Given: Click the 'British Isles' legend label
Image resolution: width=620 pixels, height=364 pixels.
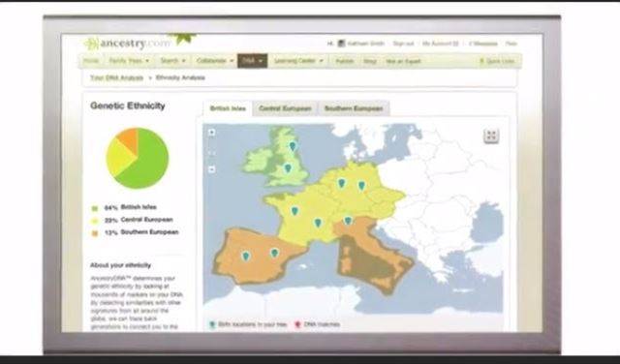Looking at the screenshot, I should (139, 207).
